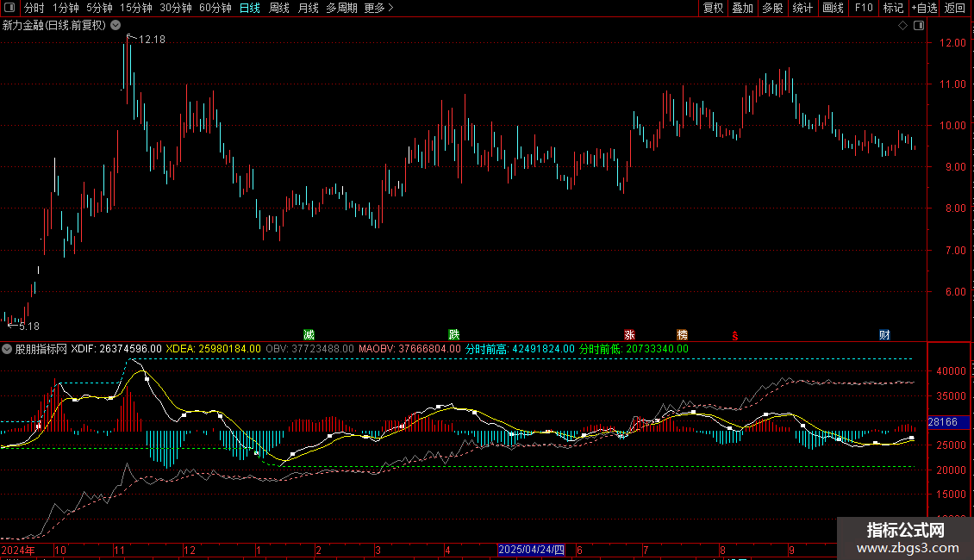Switch to 分时 intraday view

34,8
